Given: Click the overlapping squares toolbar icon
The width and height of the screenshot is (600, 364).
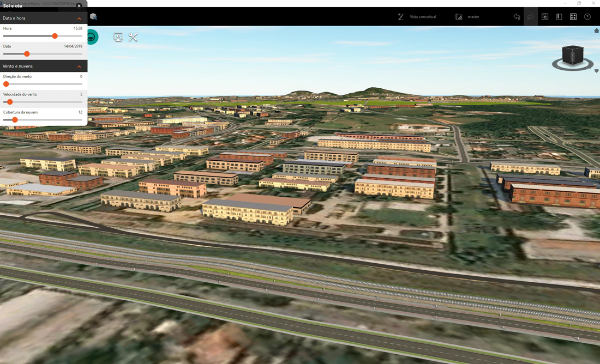Looking at the screenshot, I should click(545, 17).
